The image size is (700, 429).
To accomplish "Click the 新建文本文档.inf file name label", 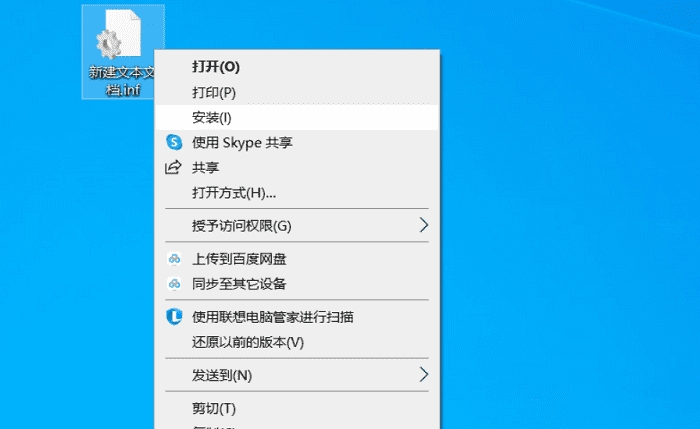I will point(121,81).
